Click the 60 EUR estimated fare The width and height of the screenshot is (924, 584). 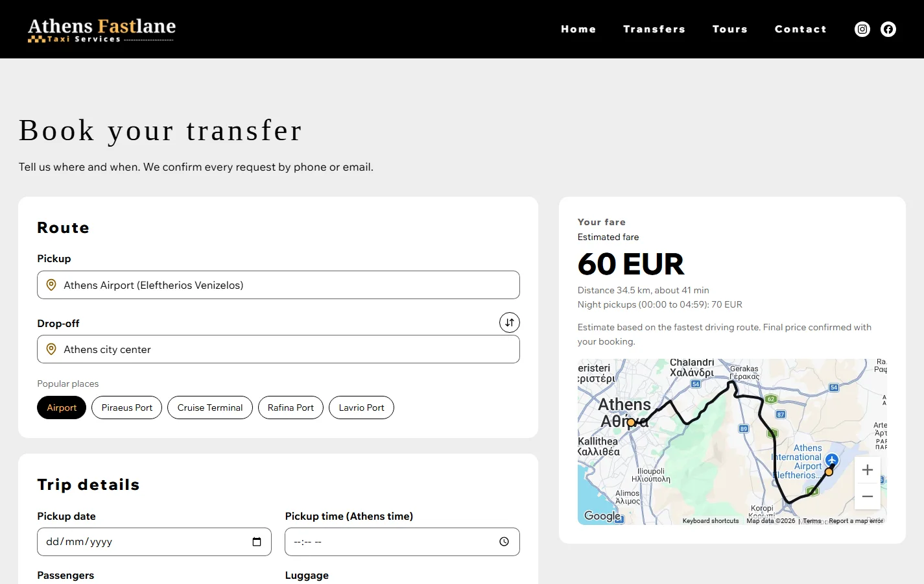tap(631, 264)
